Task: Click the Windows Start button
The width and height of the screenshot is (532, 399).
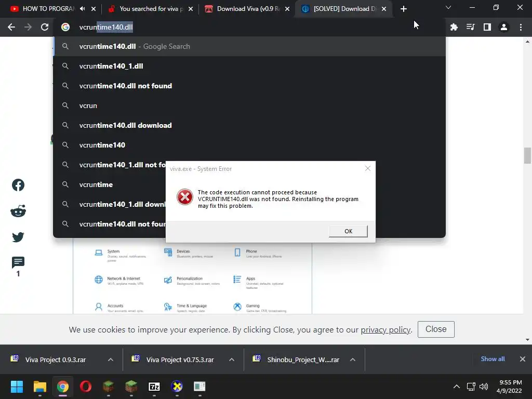Action: tap(17, 387)
